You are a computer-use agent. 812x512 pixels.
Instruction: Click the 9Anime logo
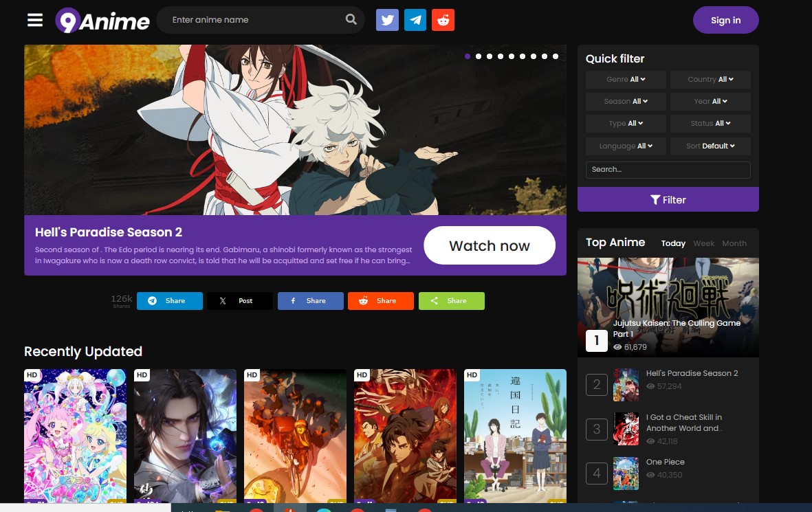point(102,21)
